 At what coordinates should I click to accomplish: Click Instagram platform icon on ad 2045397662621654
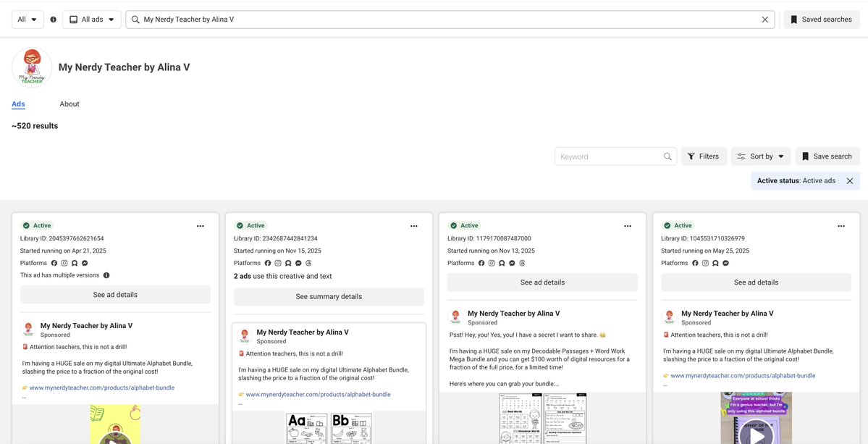click(x=64, y=263)
